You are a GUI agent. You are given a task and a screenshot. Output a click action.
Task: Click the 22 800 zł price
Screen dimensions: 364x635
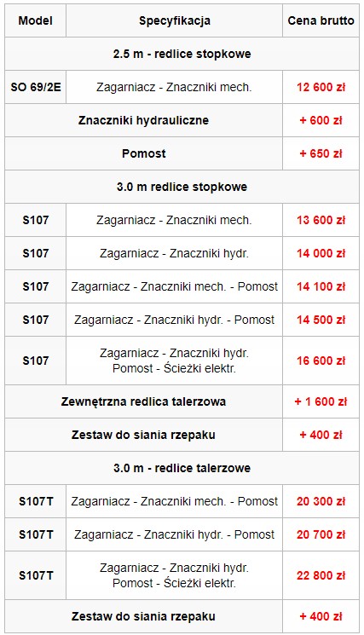click(321, 575)
